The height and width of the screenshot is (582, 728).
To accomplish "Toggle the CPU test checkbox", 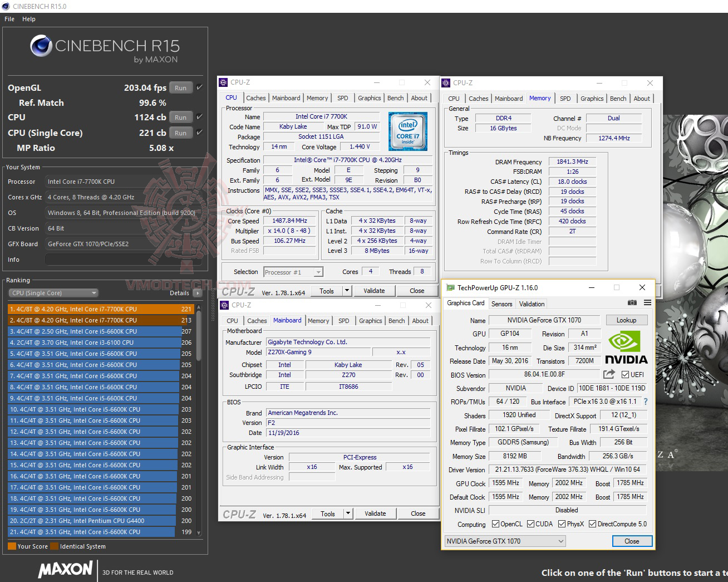I will [199, 117].
